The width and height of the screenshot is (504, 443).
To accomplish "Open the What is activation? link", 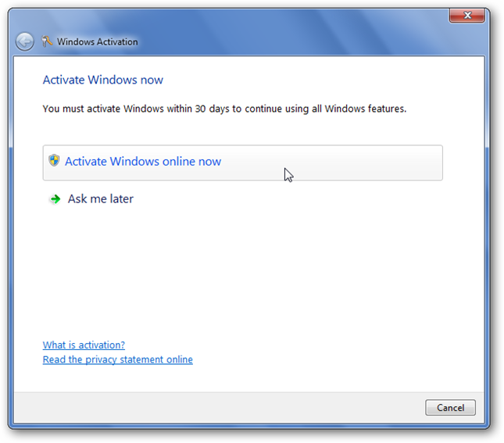I will (84, 345).
